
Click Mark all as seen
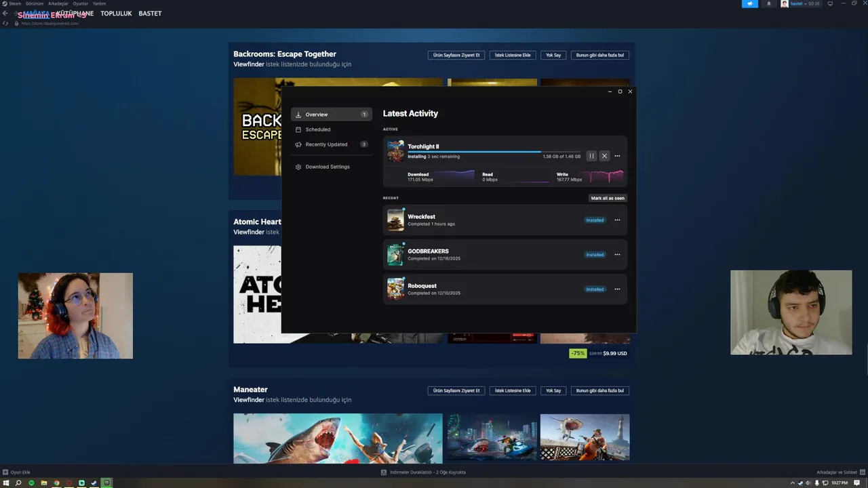[x=608, y=198]
